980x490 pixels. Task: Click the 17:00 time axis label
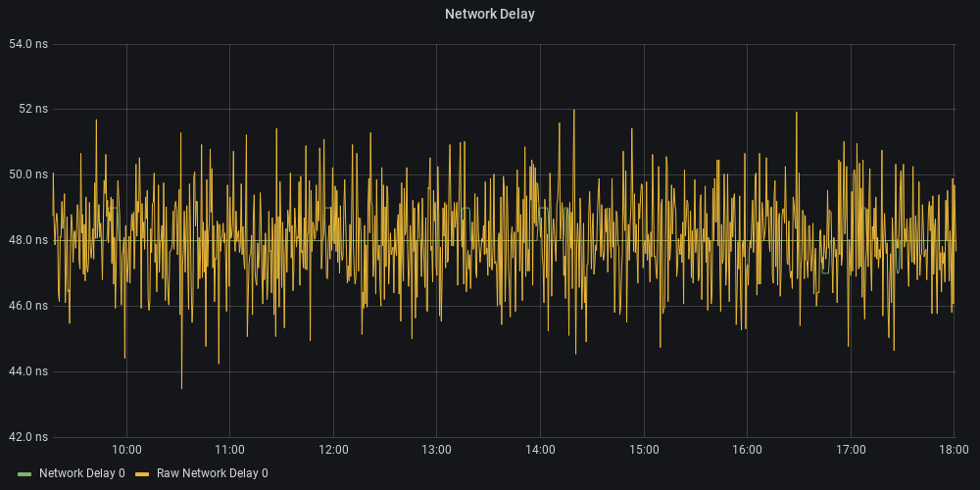[x=851, y=450]
